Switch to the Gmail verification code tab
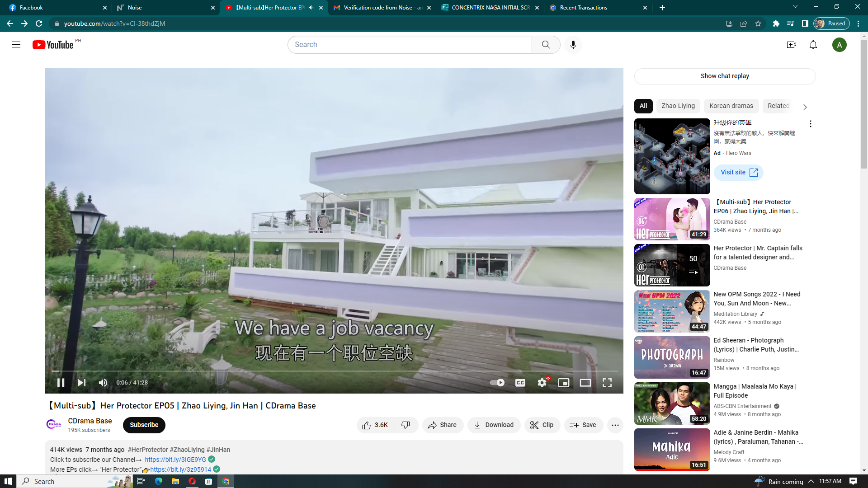Screen dimensions: 868x488 [x=382, y=8]
